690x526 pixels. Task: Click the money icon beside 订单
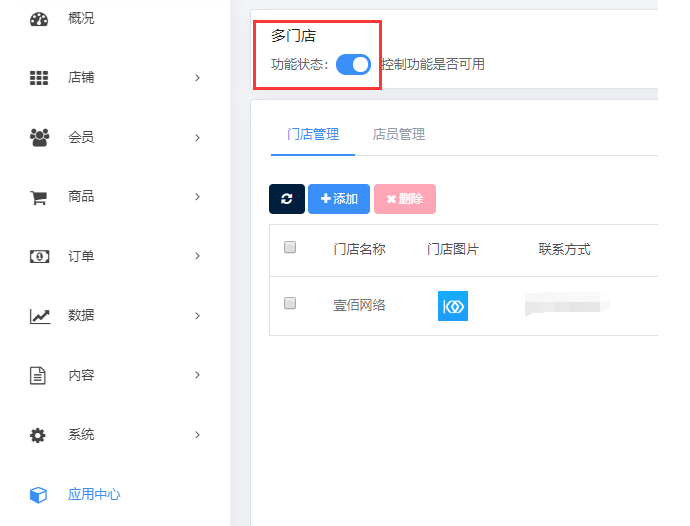(39, 256)
